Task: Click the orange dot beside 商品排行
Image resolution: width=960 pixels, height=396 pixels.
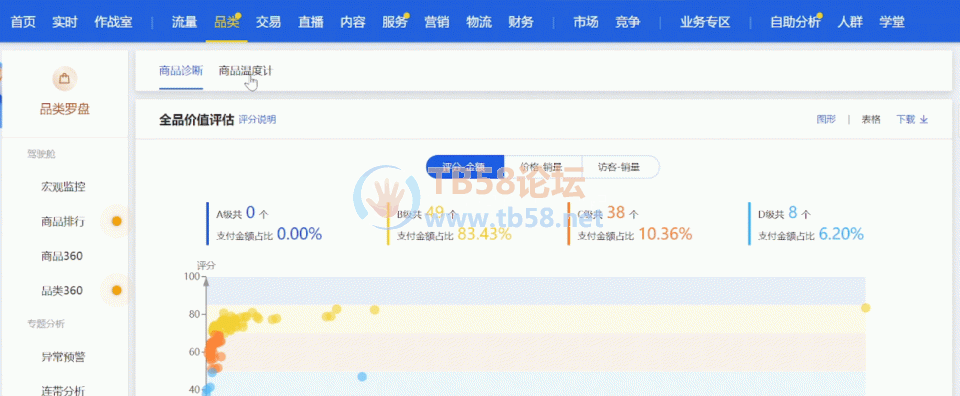Action: pos(117,222)
